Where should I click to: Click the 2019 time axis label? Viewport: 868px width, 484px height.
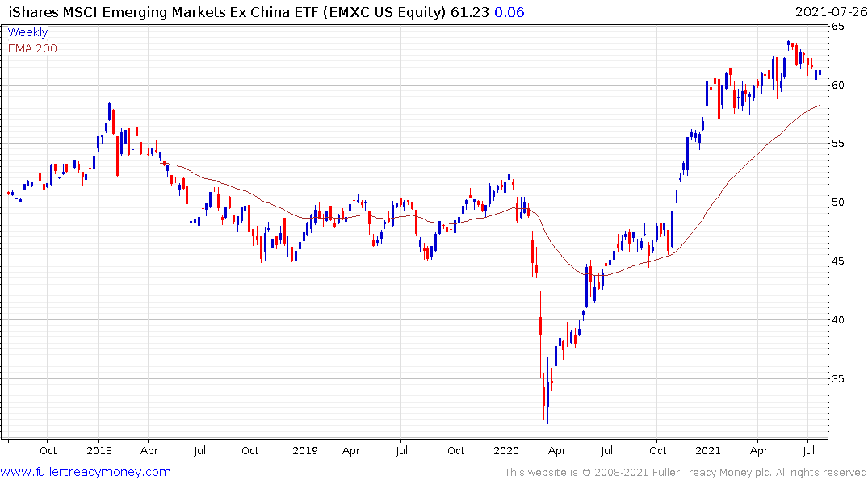point(305,450)
